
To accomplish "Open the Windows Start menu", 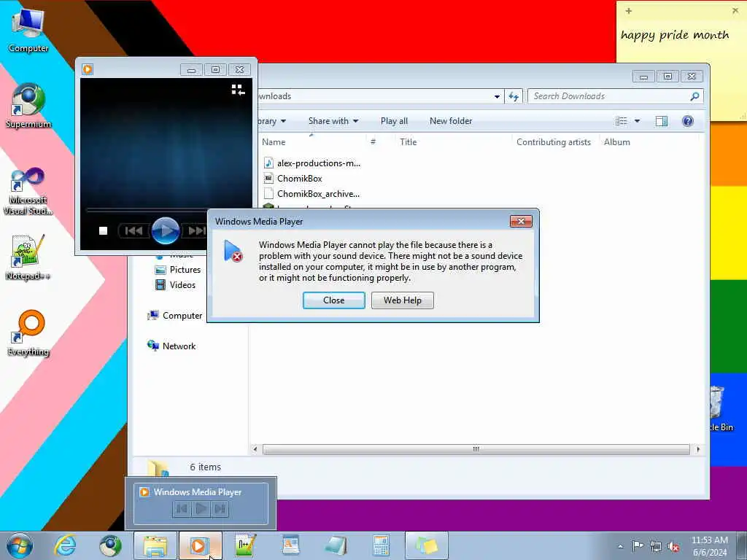I will (x=19, y=545).
